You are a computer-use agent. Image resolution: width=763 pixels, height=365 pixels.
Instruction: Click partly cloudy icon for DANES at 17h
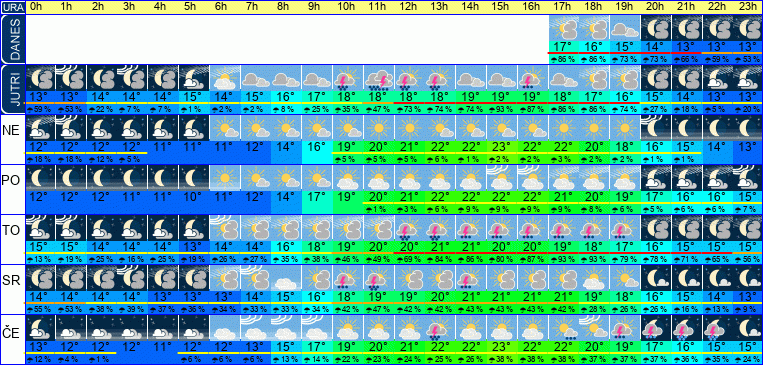(x=563, y=28)
